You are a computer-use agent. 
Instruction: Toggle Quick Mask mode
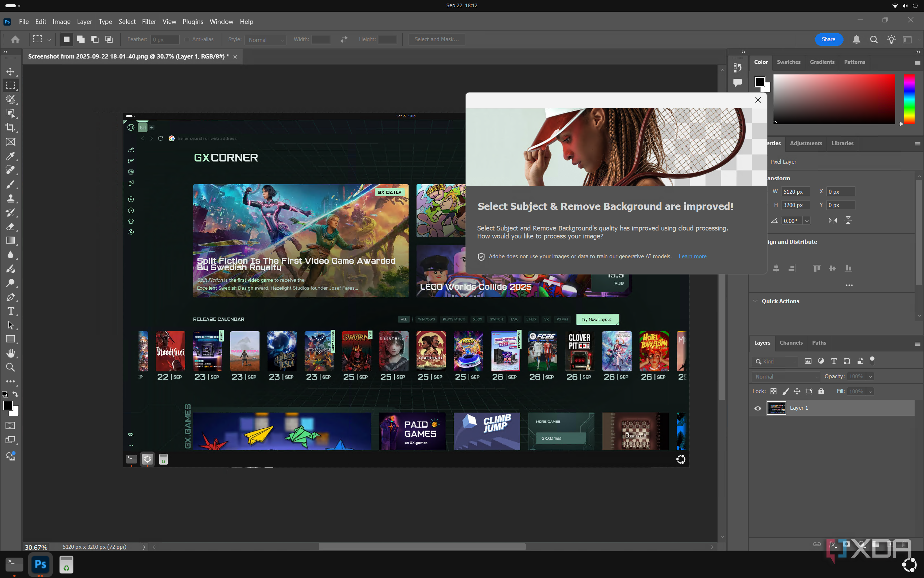10,426
